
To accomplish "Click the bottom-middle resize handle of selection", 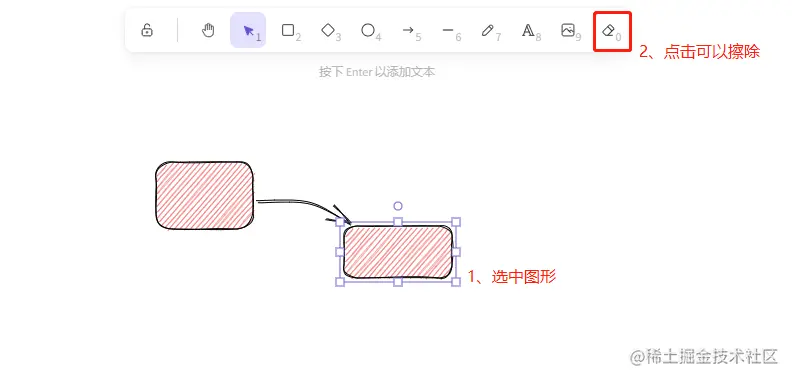I will [x=398, y=282].
